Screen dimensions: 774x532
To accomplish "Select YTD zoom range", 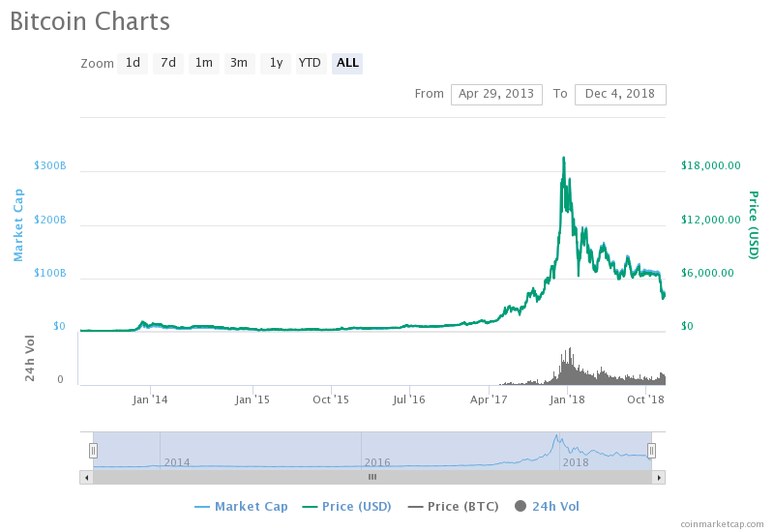I will (x=310, y=63).
